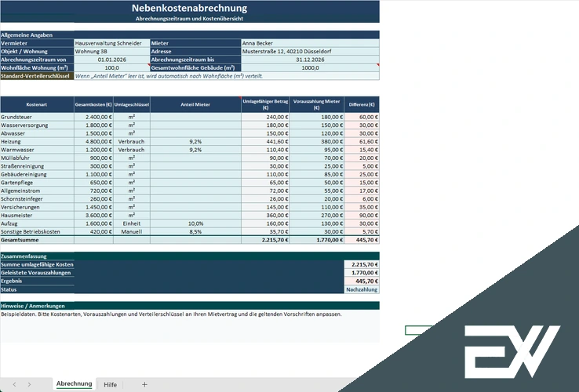
Task: Select the 'Geleistete Vorauszahlungen' label
Action: click(37, 273)
